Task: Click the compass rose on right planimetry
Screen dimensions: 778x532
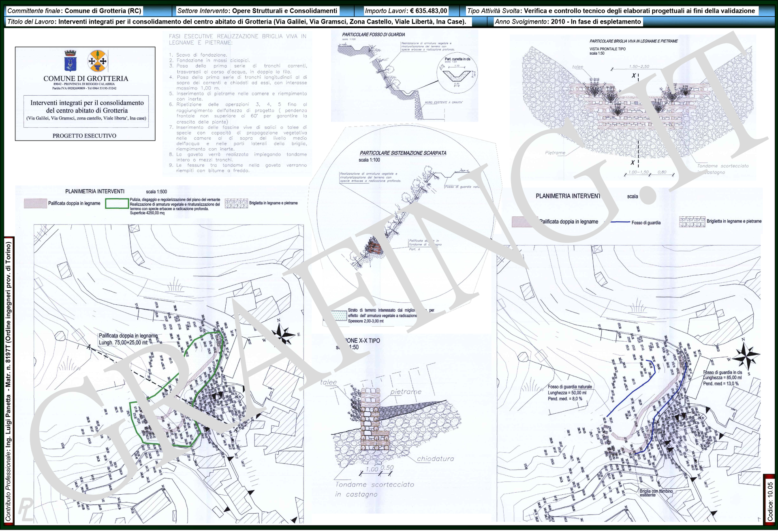Action: [746, 357]
